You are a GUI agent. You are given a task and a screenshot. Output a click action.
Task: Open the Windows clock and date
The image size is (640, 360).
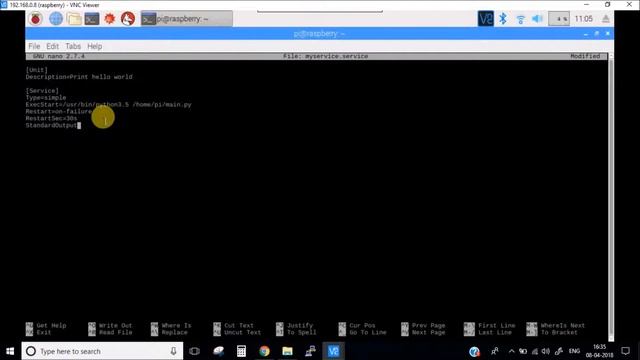tap(600, 351)
